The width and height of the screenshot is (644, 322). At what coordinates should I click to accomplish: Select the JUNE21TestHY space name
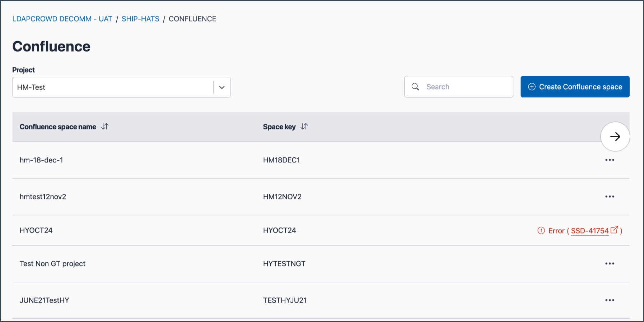click(44, 300)
